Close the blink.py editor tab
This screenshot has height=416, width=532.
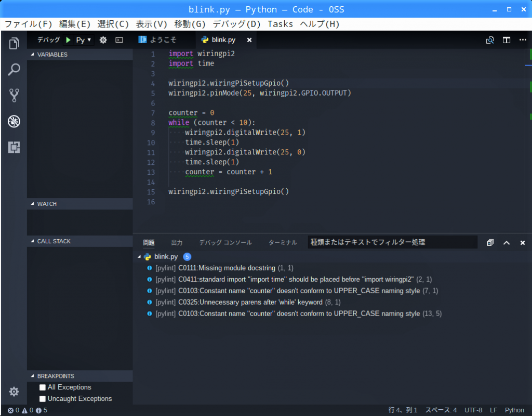point(249,40)
